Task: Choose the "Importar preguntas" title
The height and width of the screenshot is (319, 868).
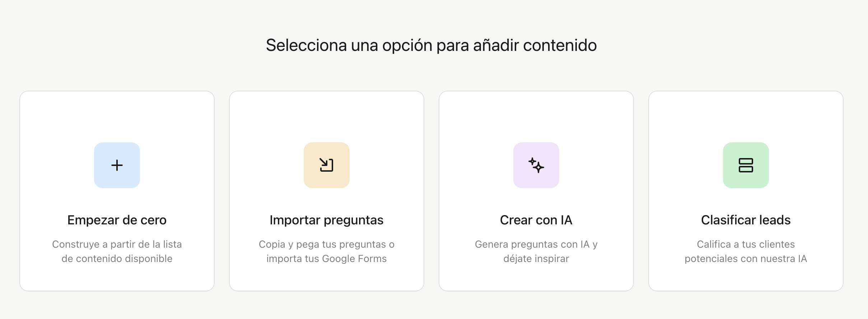Action: (x=327, y=220)
